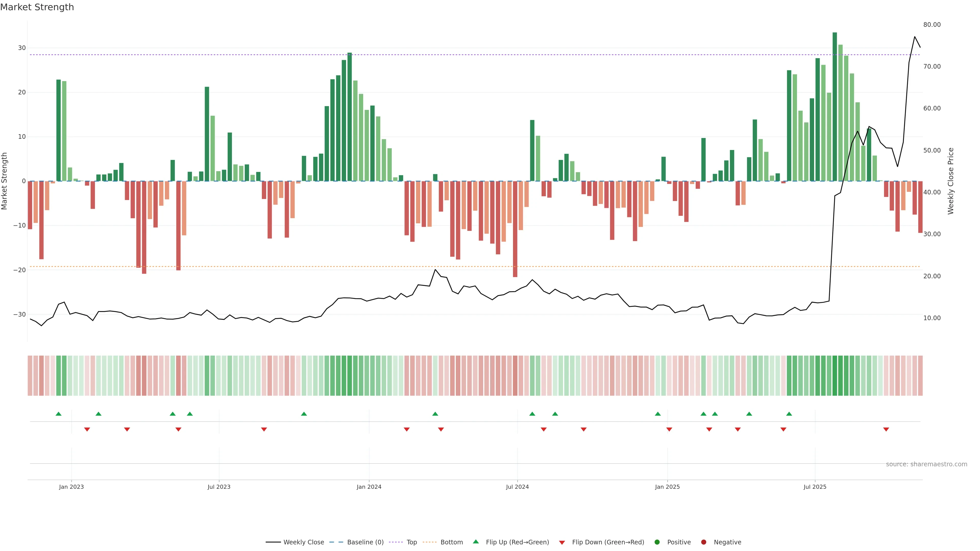Viewport: 980px width, 551px height.
Task: Click red Flip Down triangle legend icon
Action: click(562, 543)
